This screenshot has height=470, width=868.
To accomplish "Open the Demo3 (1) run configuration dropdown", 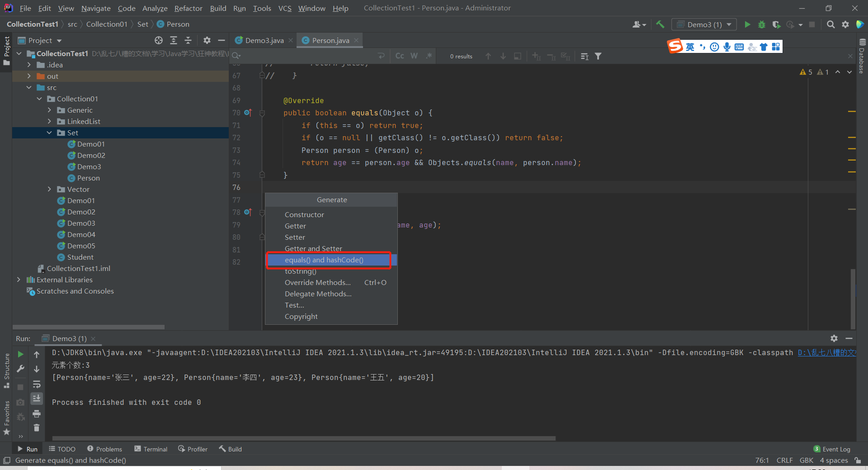I will [704, 24].
